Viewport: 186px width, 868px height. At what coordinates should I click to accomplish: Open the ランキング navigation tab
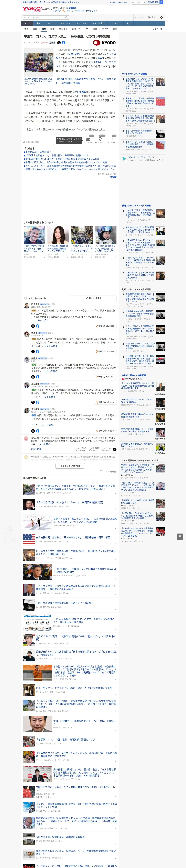[115, 24]
